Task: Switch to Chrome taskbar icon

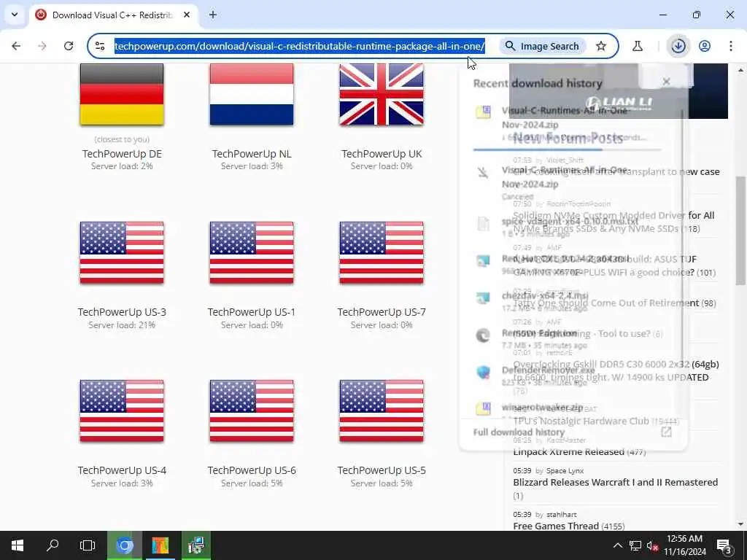Action: pyautogui.click(x=124, y=545)
